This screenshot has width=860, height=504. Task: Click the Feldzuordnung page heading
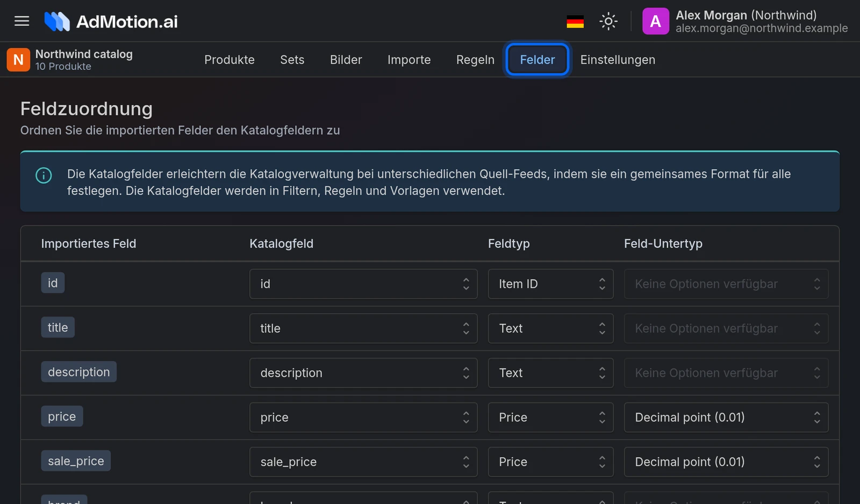pos(87,109)
